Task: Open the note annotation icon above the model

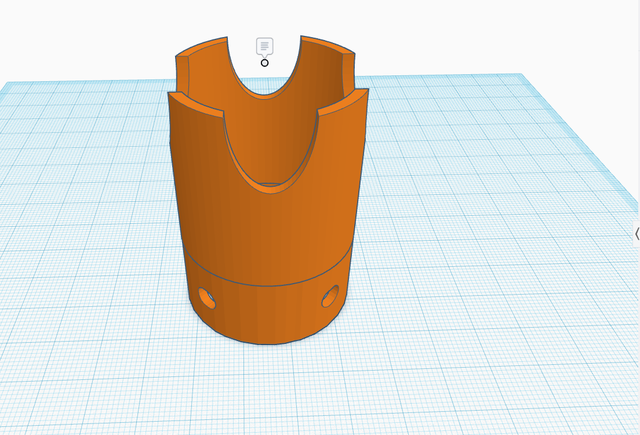Action: point(264,46)
